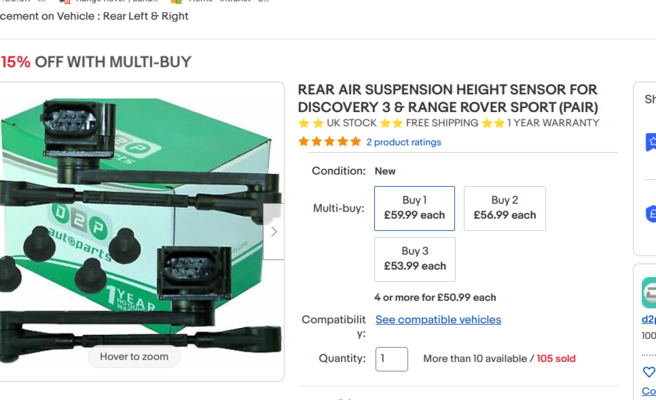Pick the Buy 3 £53.99 each option
The height and width of the screenshot is (400, 656).
pyautogui.click(x=415, y=259)
